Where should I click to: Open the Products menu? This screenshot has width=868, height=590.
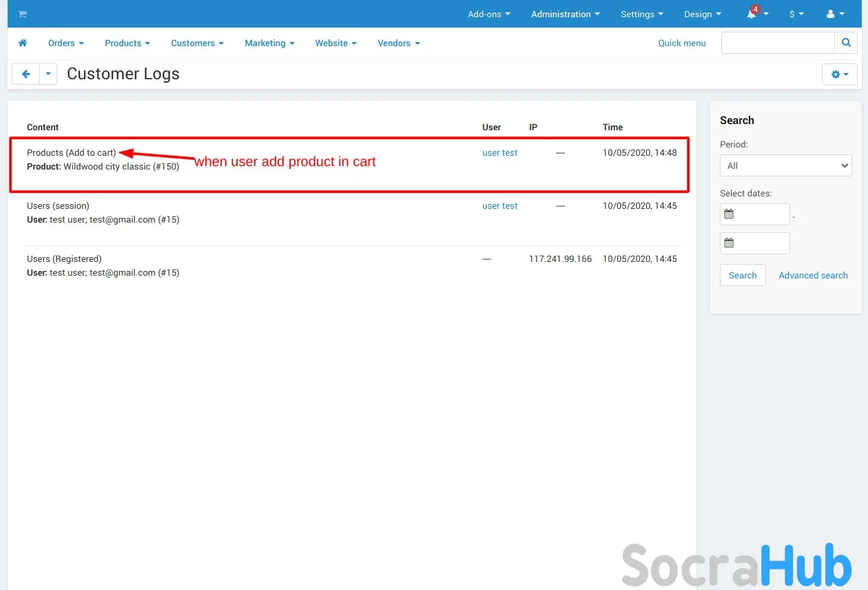click(x=127, y=43)
